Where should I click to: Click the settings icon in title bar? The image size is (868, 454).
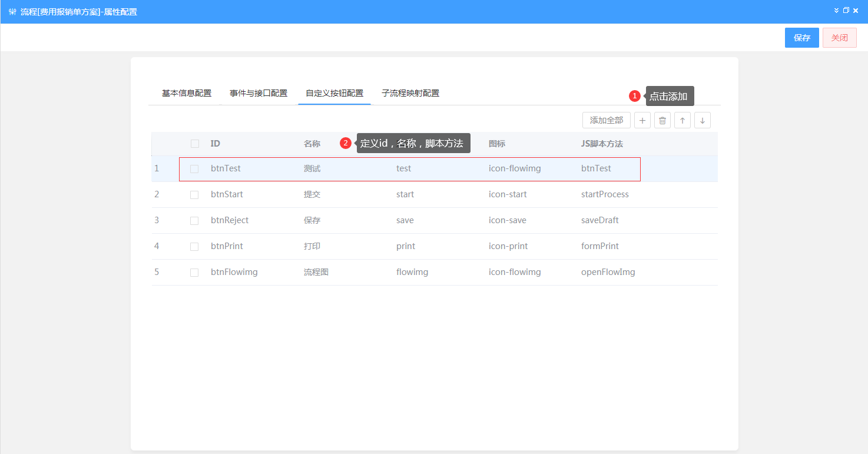tap(12, 12)
